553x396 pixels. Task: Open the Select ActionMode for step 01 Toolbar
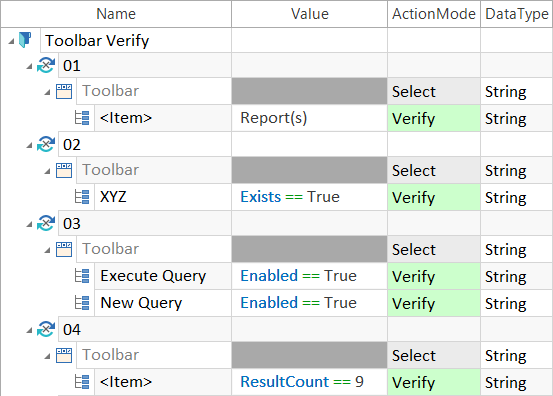434,91
